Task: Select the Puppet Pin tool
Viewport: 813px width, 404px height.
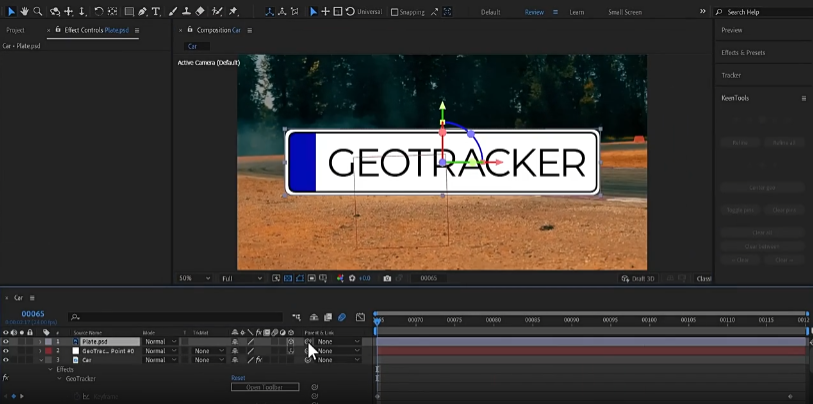Action: click(x=233, y=11)
